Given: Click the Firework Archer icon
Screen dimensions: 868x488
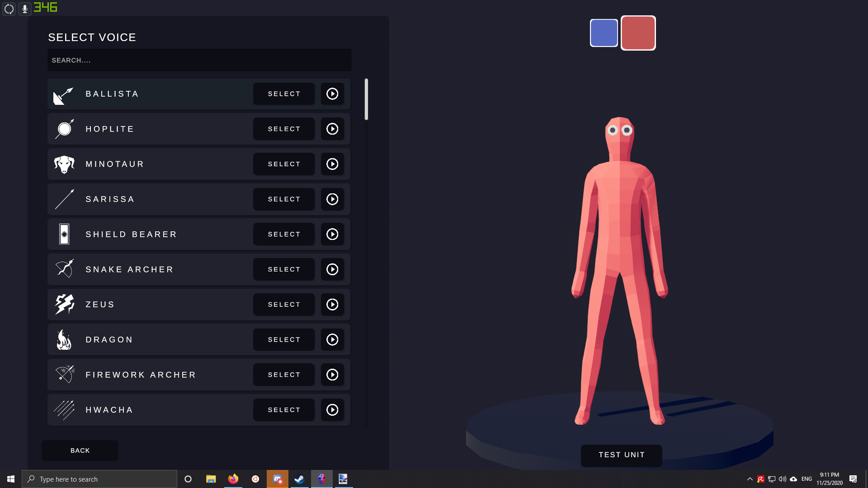Looking at the screenshot, I should pyautogui.click(x=64, y=375).
